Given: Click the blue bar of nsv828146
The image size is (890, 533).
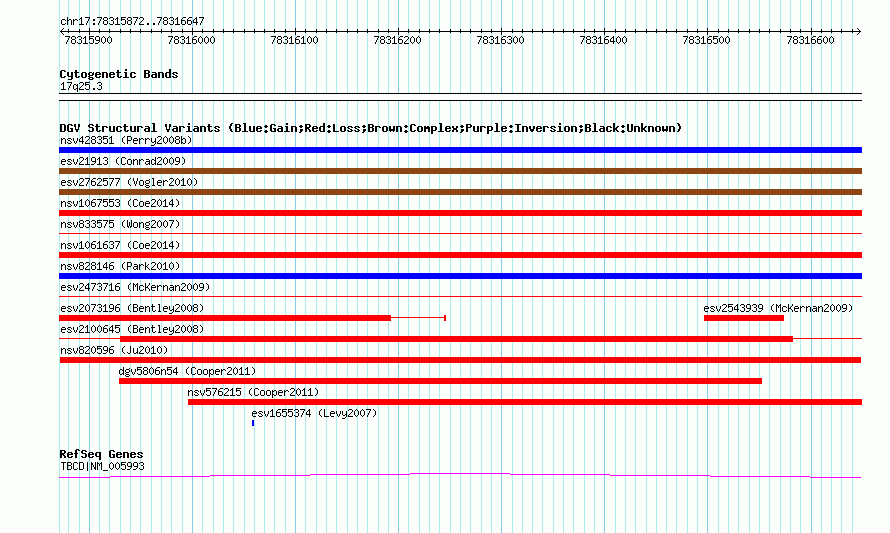Looking at the screenshot, I should pyautogui.click(x=460, y=276).
